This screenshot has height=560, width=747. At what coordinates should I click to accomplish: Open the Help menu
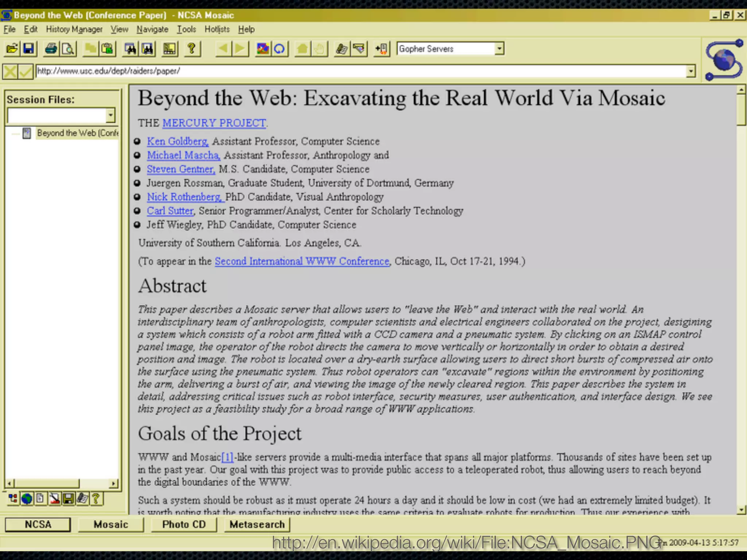click(246, 29)
